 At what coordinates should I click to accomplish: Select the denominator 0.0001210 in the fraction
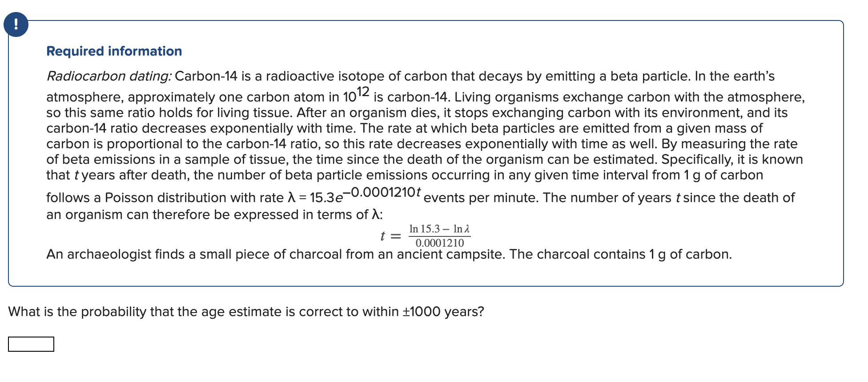click(x=439, y=243)
